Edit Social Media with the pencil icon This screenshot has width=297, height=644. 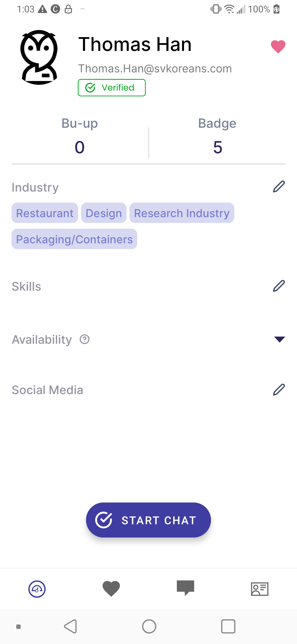tap(279, 390)
